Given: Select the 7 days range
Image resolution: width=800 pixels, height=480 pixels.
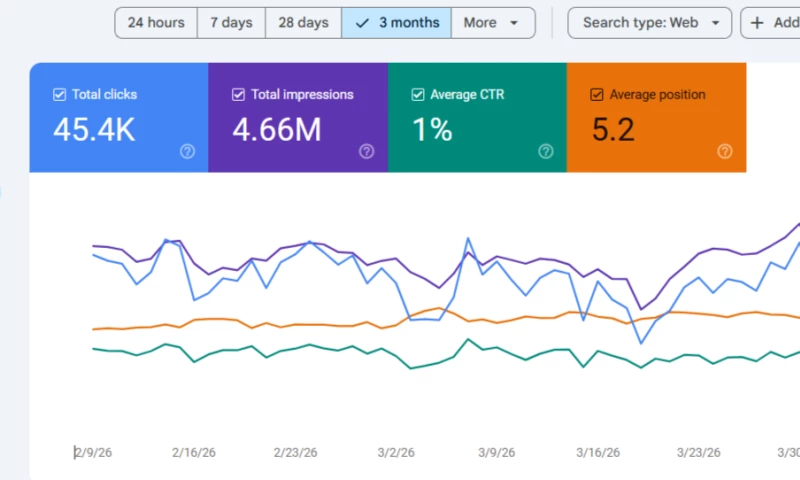Looking at the screenshot, I should 231,23.
